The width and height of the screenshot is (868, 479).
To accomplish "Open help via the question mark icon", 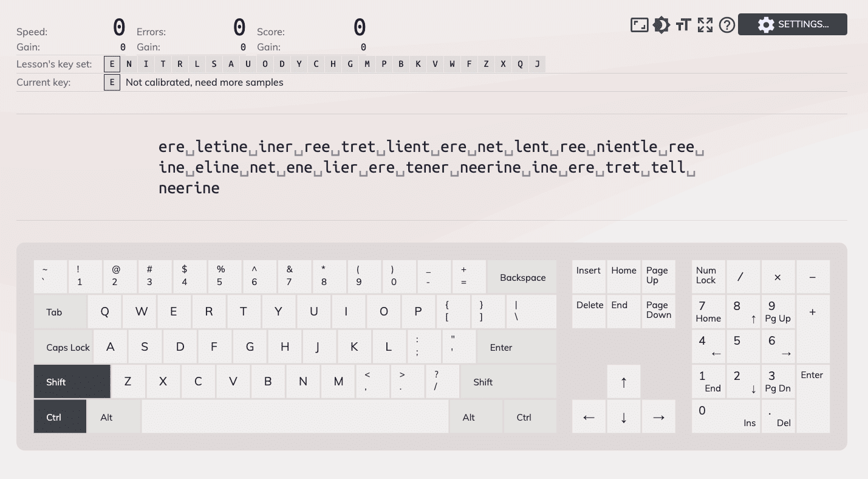I will coord(726,25).
